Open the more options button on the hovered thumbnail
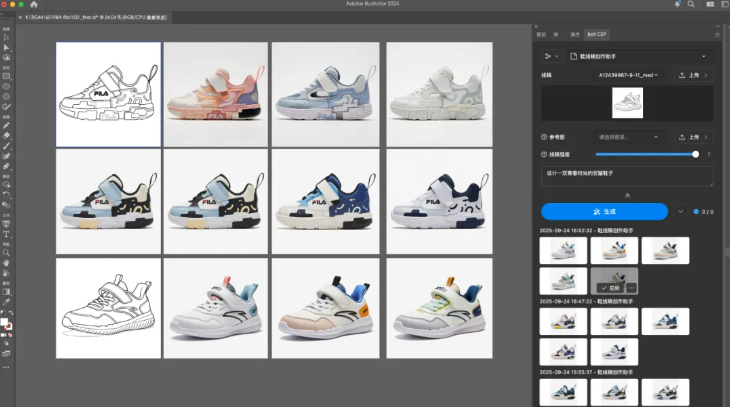 point(632,288)
